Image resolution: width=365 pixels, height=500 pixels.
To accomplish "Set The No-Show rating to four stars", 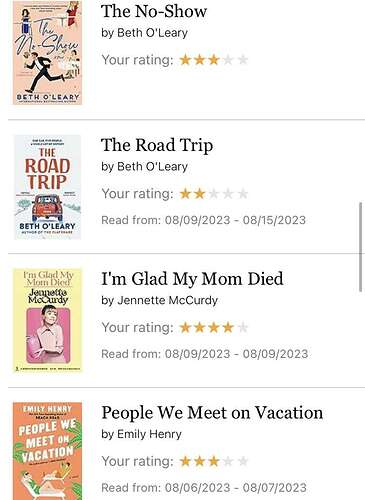I will tap(228, 60).
